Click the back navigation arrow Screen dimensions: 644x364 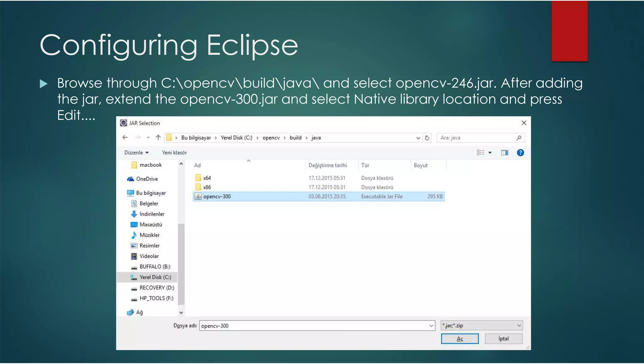[x=125, y=137]
